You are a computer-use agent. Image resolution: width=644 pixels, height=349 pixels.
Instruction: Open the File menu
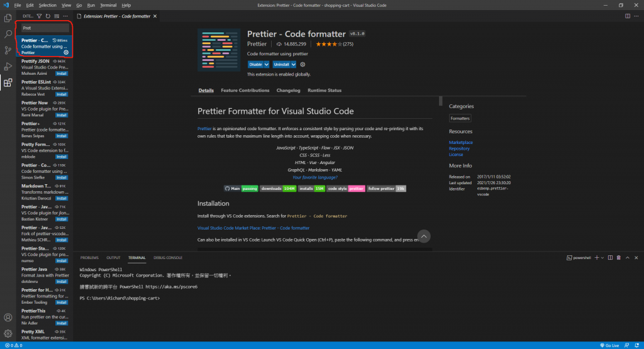pos(17,5)
